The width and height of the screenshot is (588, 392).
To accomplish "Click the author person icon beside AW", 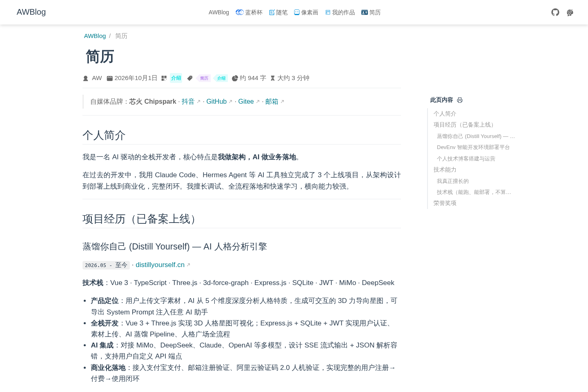I will click(x=86, y=78).
